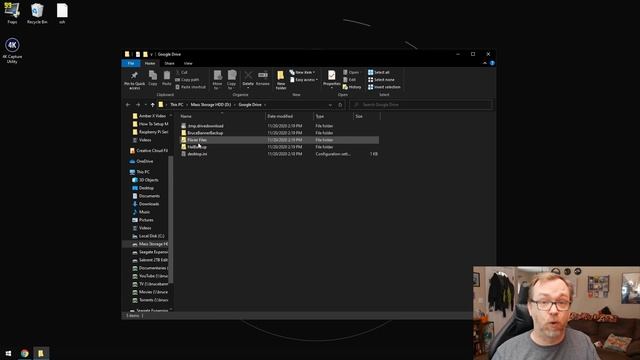
Task: Select Music in navigation pane
Action: pos(141,212)
